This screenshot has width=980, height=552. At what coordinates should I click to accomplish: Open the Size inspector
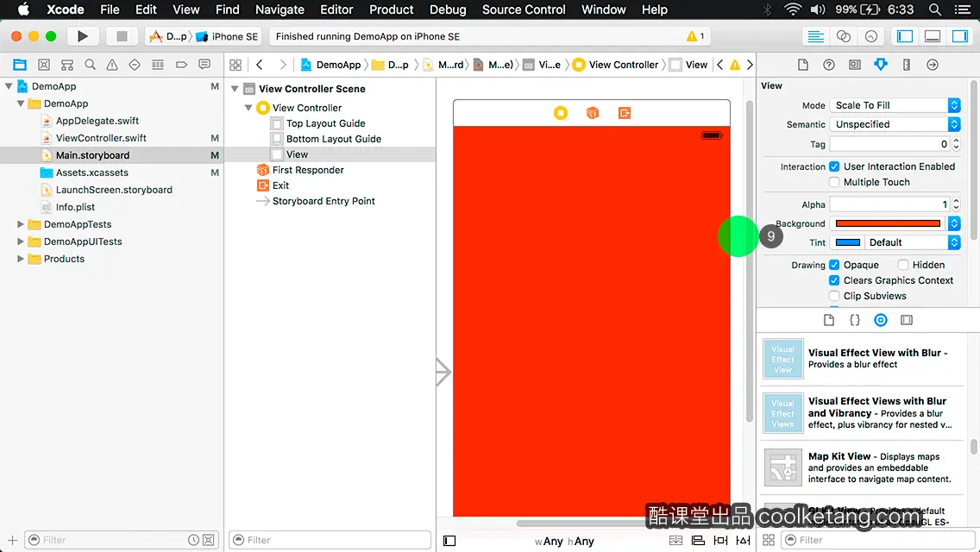[907, 65]
